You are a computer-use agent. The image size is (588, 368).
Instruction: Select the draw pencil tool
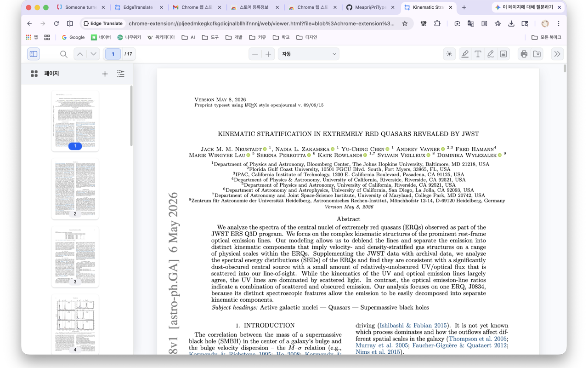point(491,54)
